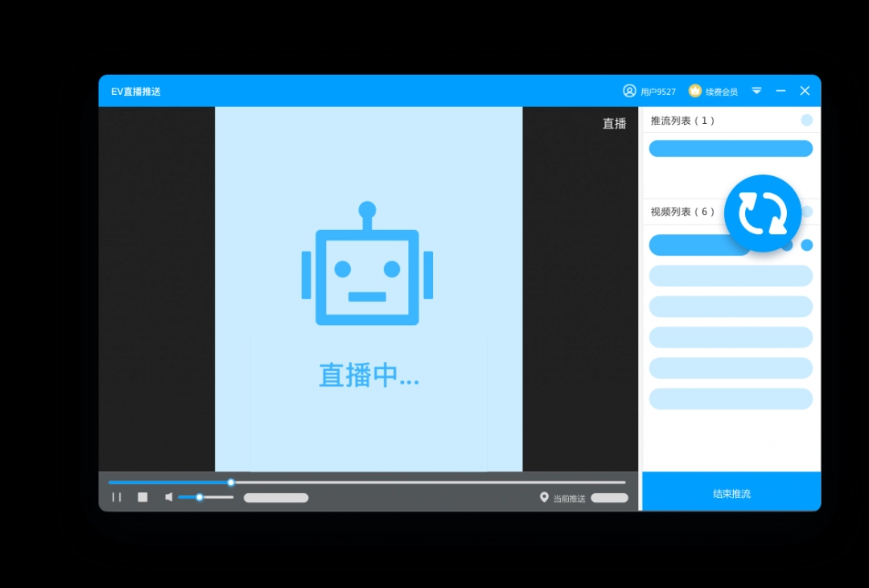Click the 结束推流 button
This screenshot has height=588, width=869.
730,494
